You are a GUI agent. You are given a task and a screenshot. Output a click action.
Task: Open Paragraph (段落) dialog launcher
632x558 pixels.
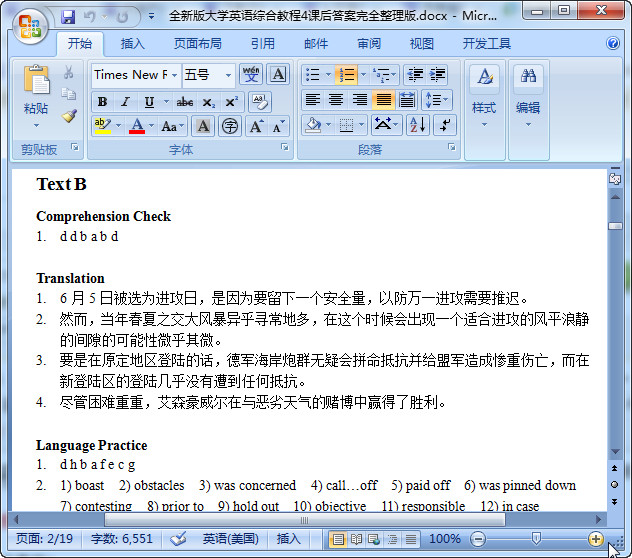tap(451, 147)
